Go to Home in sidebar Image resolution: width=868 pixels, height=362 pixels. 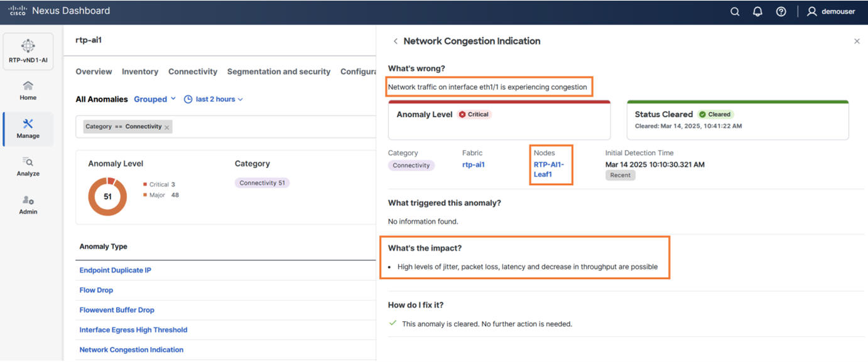click(x=28, y=90)
